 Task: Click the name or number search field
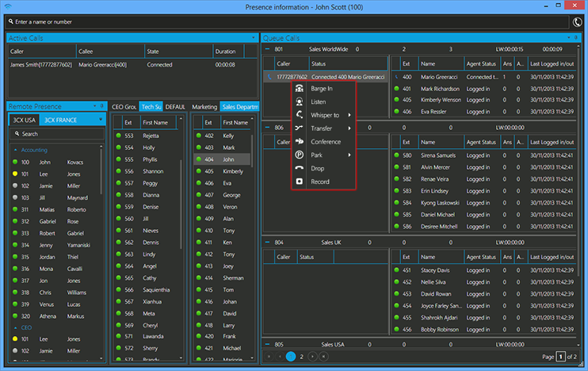287,22
